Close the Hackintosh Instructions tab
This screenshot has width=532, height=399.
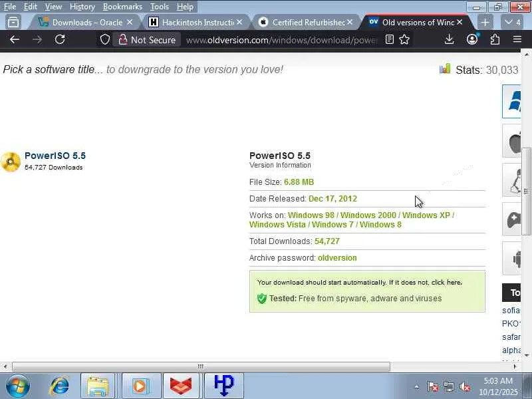click(239, 22)
